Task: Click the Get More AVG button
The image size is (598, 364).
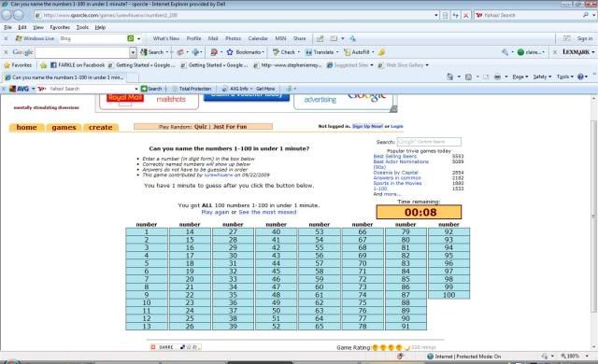Action: 265,89
